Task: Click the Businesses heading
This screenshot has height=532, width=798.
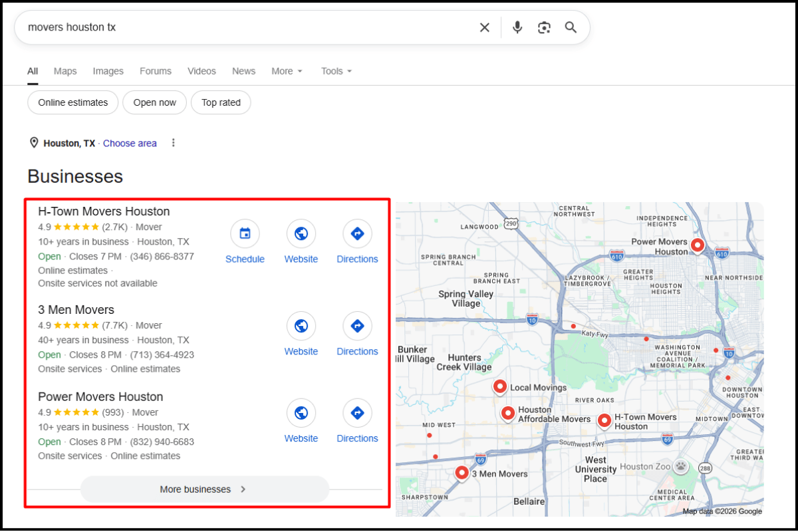Action: (x=75, y=176)
